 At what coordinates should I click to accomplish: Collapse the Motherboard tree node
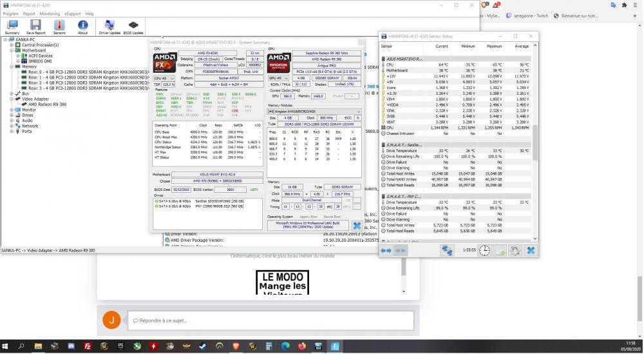12,50
